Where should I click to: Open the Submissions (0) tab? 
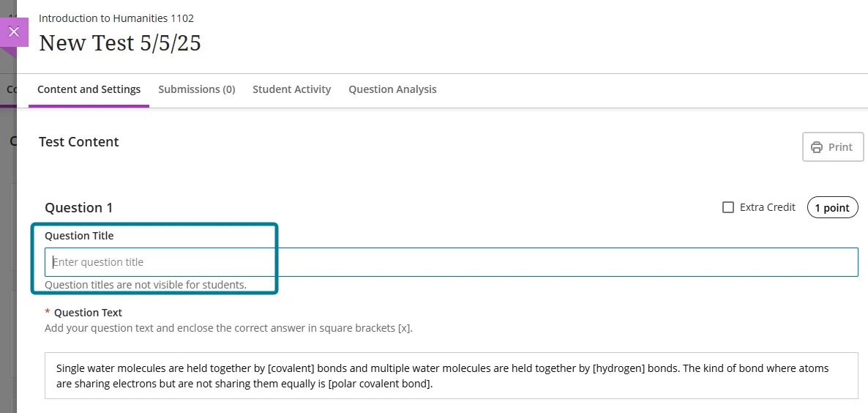tap(197, 89)
